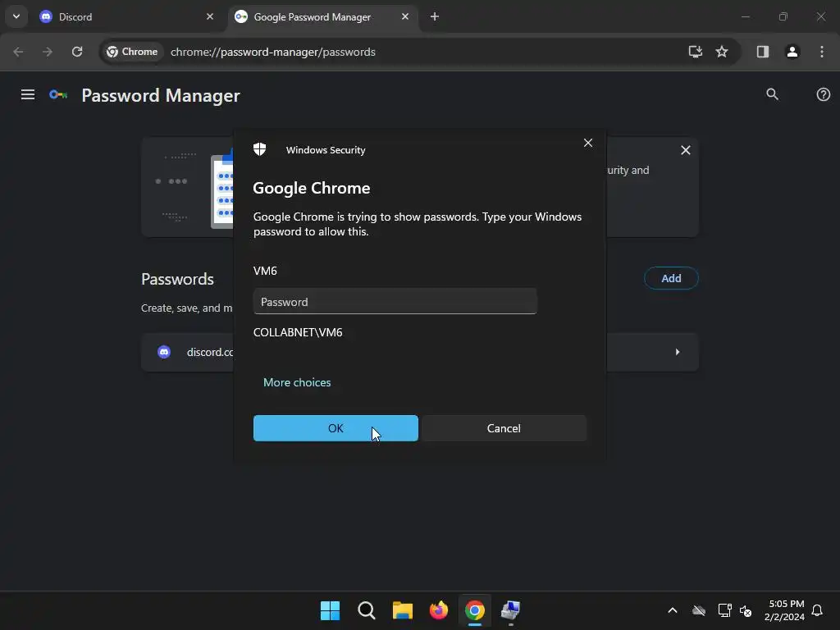Close the Windows Security dialog
The image size is (840, 630).
coord(588,143)
